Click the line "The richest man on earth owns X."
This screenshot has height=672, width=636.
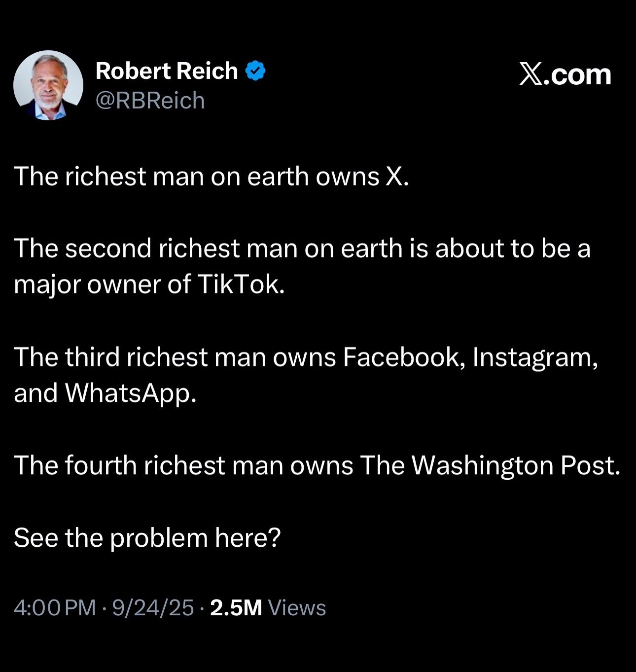(211, 177)
